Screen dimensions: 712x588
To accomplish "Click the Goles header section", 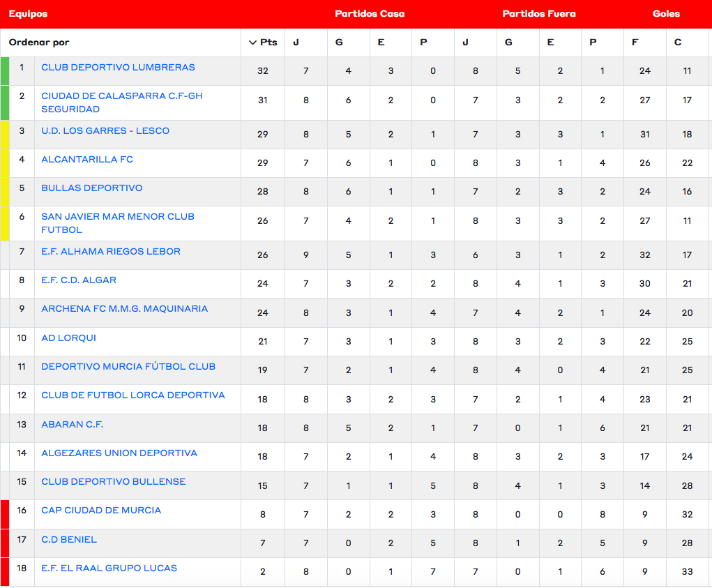I will pos(666,14).
